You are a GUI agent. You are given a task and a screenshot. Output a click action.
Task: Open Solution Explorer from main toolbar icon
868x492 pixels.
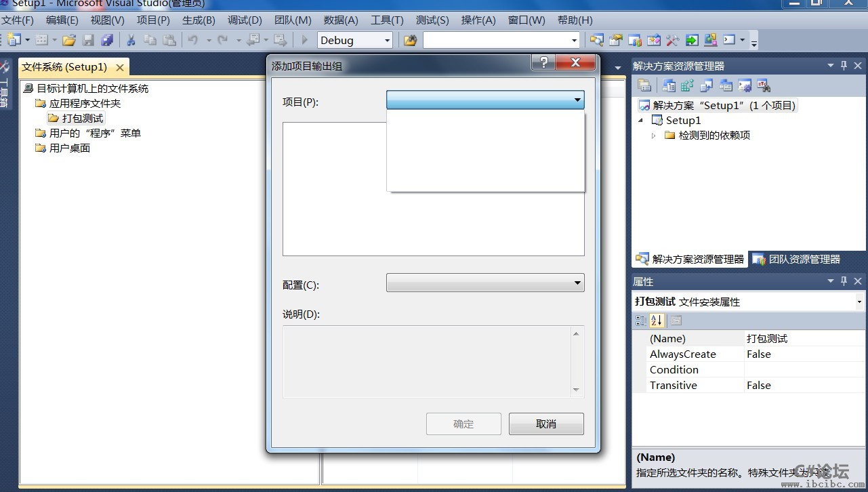(x=596, y=40)
